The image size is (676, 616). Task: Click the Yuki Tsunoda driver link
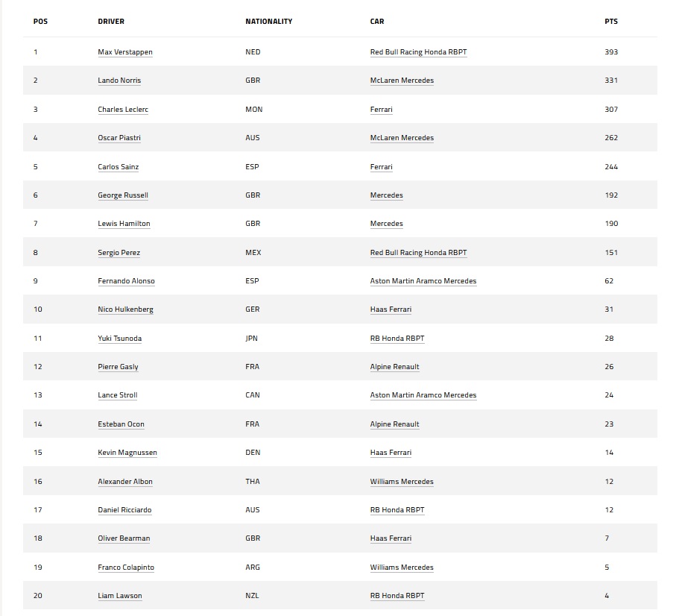[x=120, y=339]
